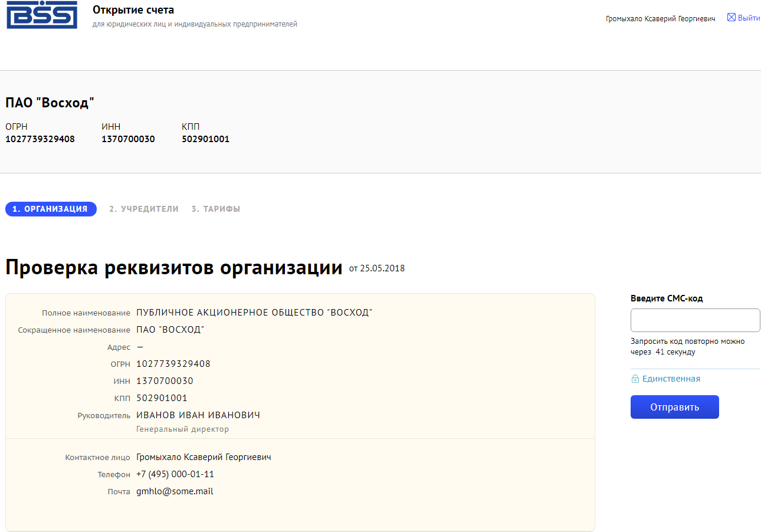Viewport: 761px width, 532px height.
Task: Open the Единственная signature link
Action: coord(671,379)
